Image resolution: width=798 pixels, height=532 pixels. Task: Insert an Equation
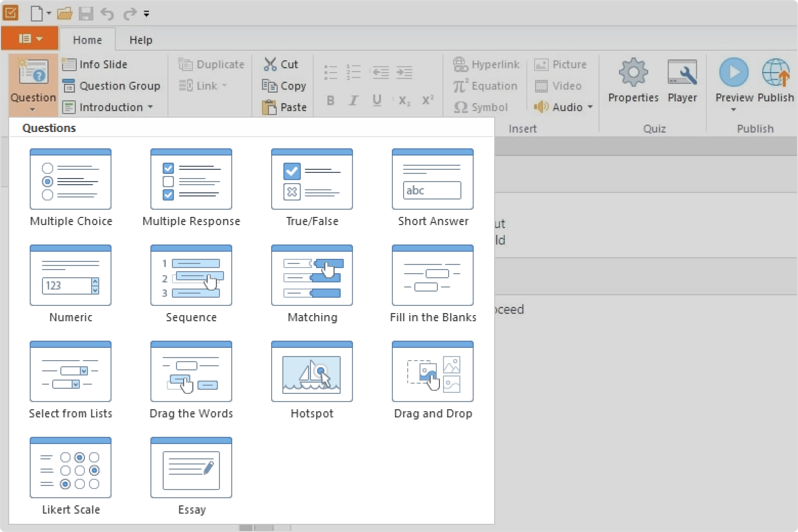(485, 86)
